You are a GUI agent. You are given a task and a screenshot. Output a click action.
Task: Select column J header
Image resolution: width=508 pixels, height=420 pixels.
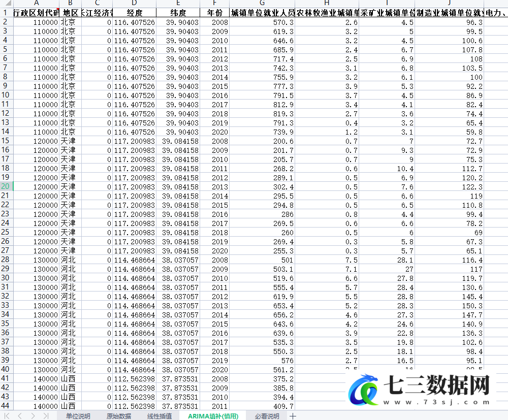pos(449,3)
